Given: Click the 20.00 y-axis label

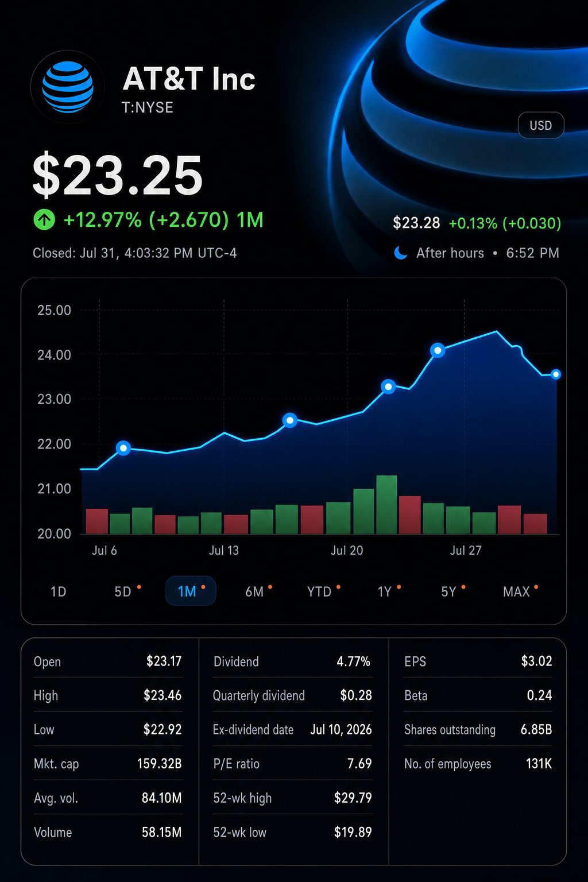Looking at the screenshot, I should coord(54,533).
